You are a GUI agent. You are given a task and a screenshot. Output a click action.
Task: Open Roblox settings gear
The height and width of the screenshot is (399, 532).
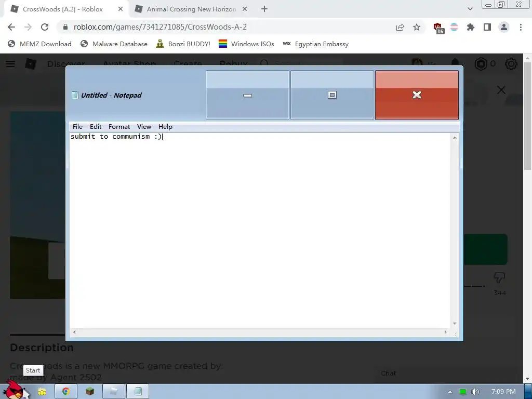click(x=511, y=64)
